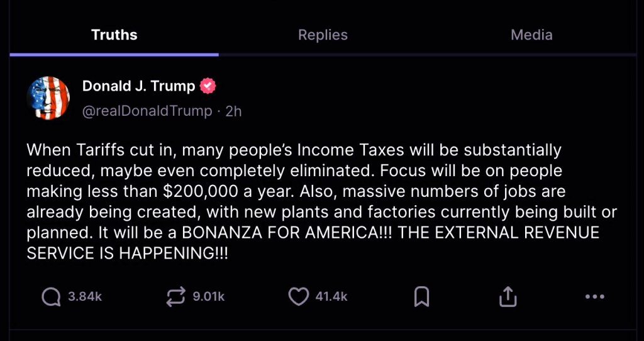644x341 pixels.
Task: Click the 2h post timestamp
Action: tap(234, 111)
